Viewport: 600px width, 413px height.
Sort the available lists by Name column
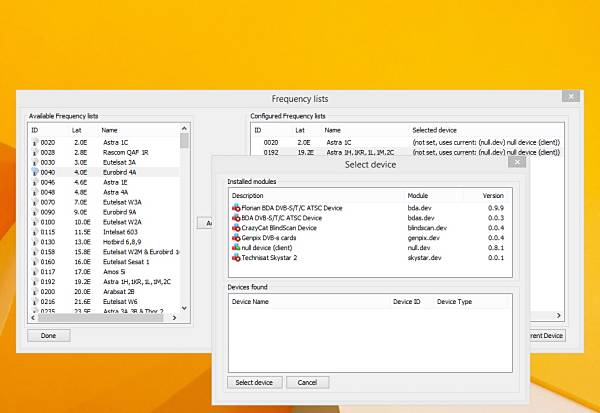coord(139,130)
